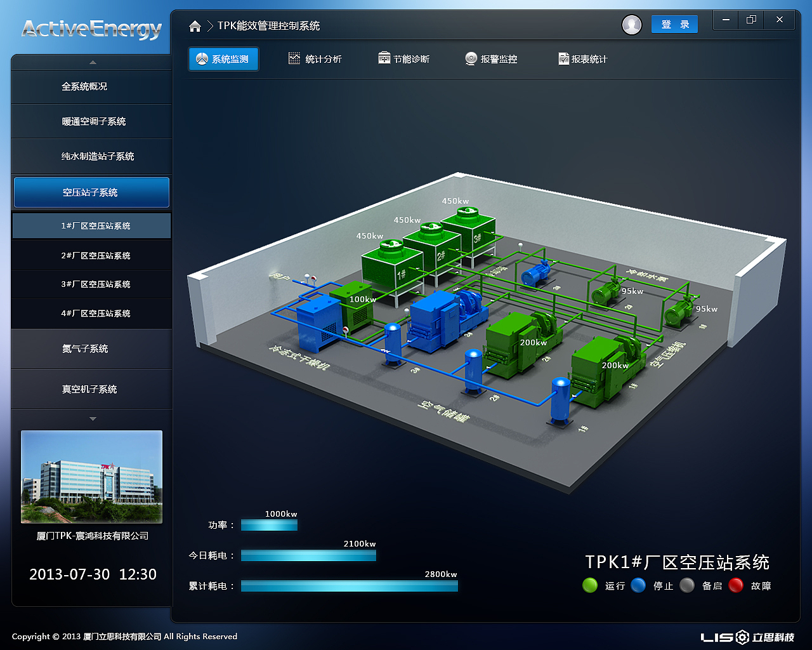Click the 立思科技 logo at bottom right
The height and width of the screenshot is (650, 812).
pyautogui.click(x=747, y=637)
